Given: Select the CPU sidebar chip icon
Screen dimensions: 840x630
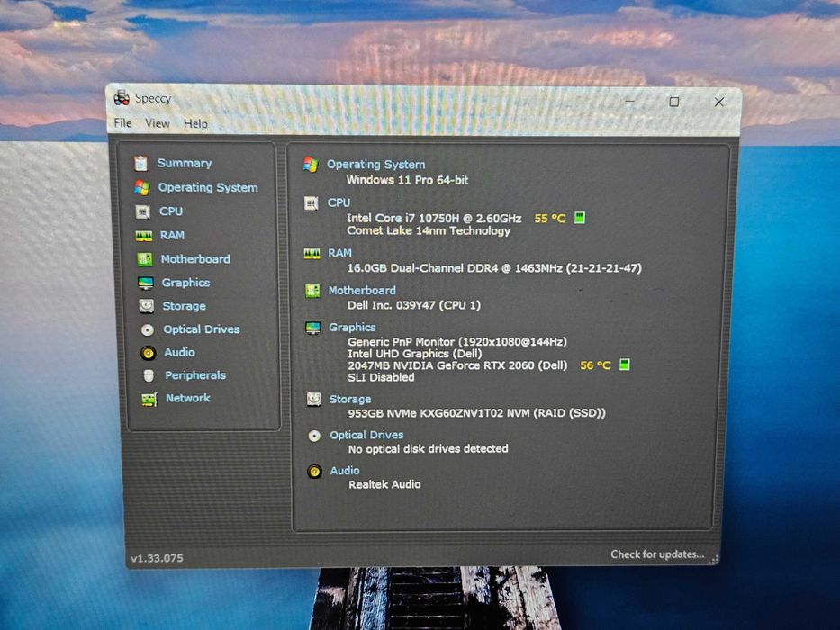Looking at the screenshot, I should pyautogui.click(x=143, y=212).
